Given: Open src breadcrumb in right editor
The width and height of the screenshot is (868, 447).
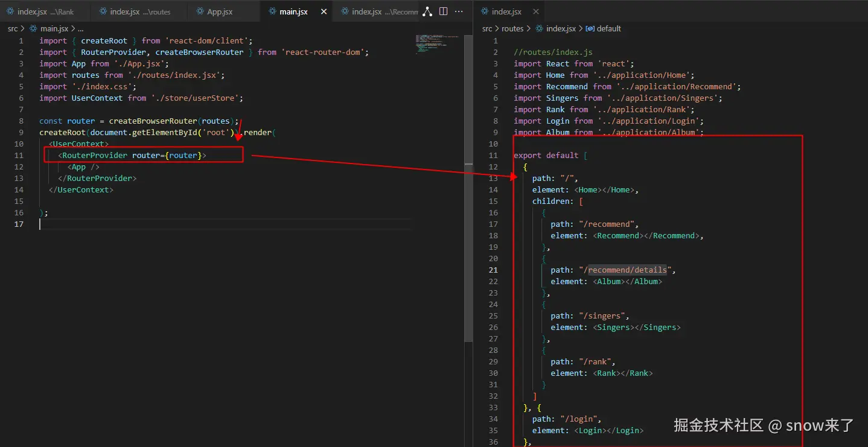Looking at the screenshot, I should [487, 28].
